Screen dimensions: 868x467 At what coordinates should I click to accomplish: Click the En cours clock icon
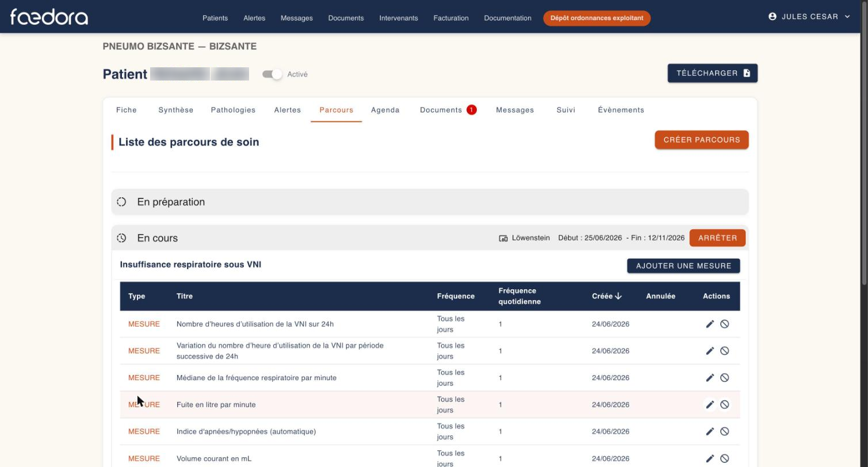[x=121, y=238]
